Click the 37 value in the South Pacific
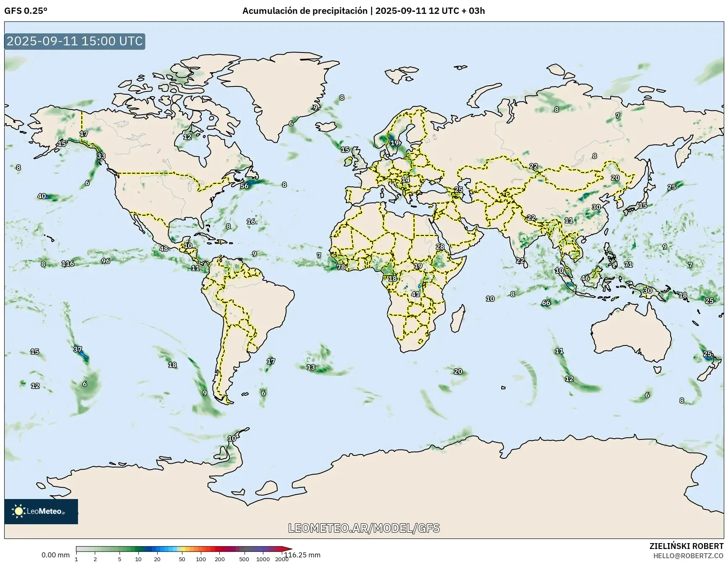Image resolution: width=728 pixels, height=562 pixels. [78, 349]
